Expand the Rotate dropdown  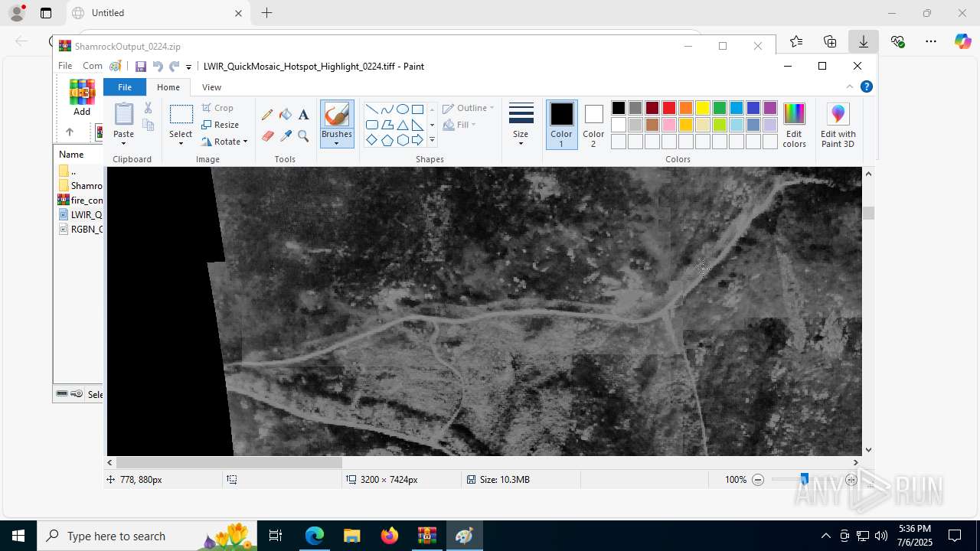[245, 142]
